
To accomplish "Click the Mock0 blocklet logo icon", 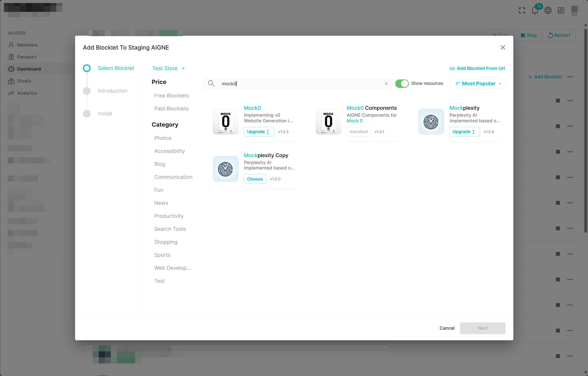I will pyautogui.click(x=225, y=121).
